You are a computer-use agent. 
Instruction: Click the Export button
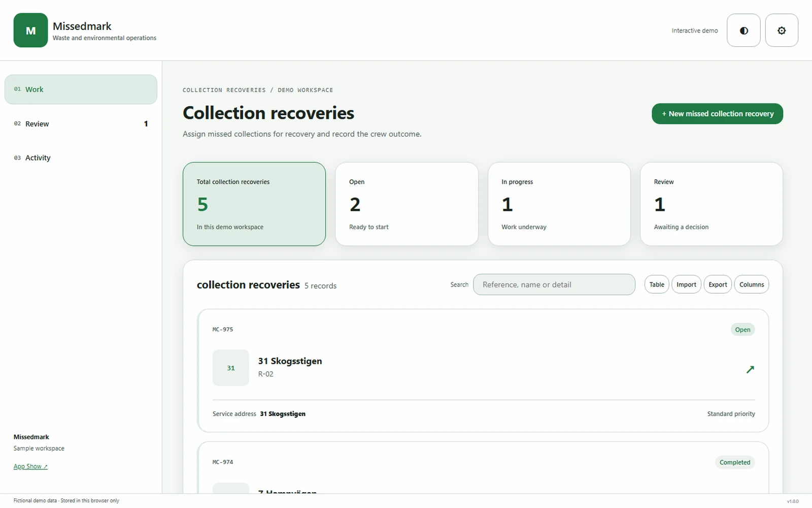718,284
